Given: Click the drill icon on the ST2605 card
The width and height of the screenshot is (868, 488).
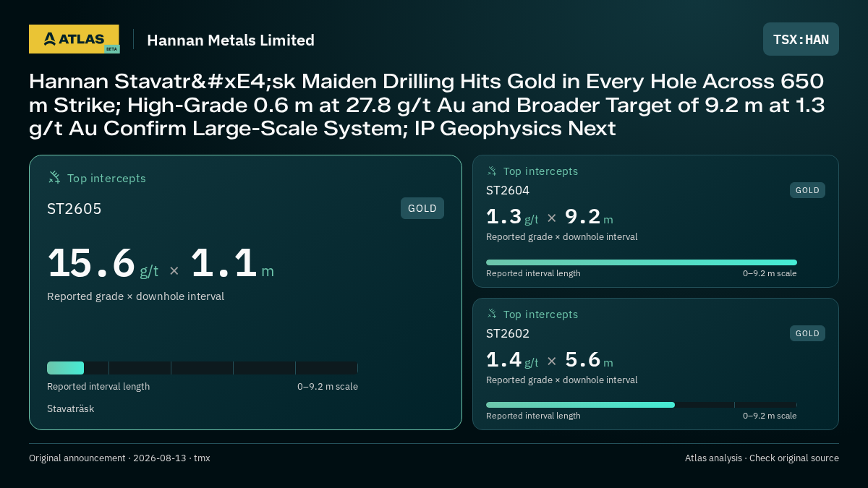Looking at the screenshot, I should 54,178.
